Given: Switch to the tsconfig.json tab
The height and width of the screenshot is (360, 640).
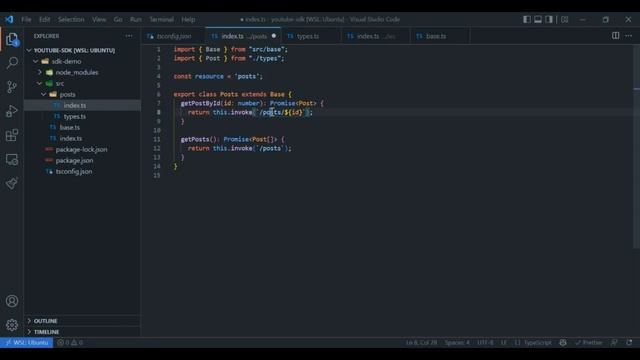Looking at the screenshot, I should coord(174,36).
